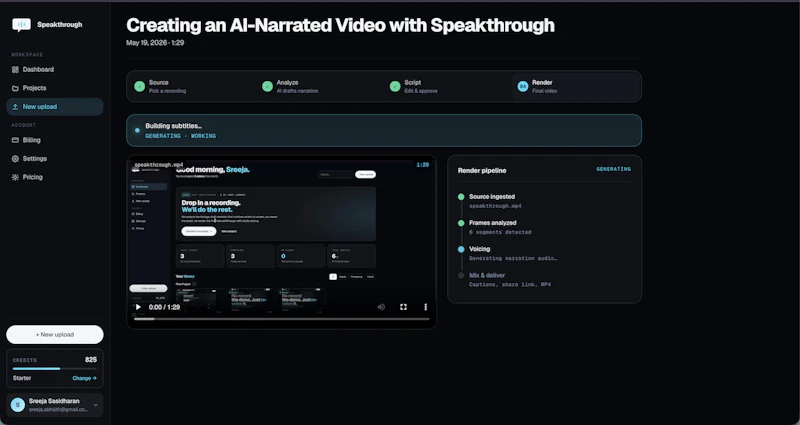This screenshot has height=425, width=800.
Task: Mute the video with the speaker icon
Action: click(381, 307)
